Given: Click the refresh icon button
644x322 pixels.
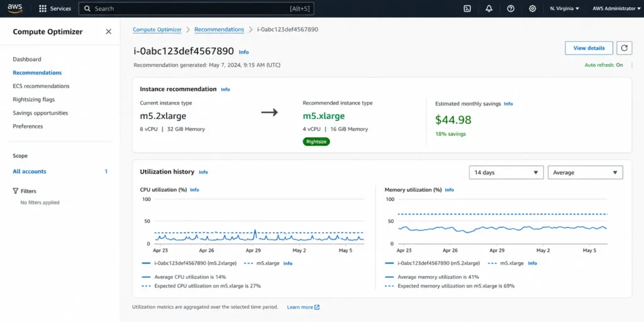Looking at the screenshot, I should 625,48.
